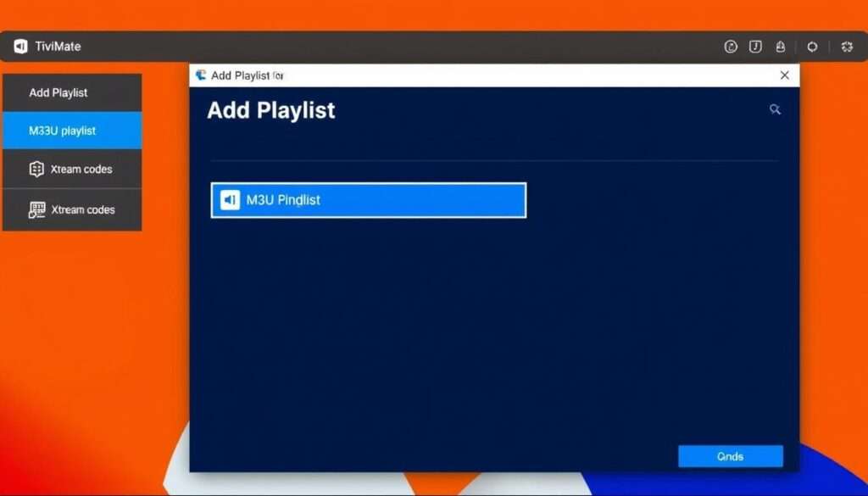Image resolution: width=868 pixels, height=496 pixels.
Task: Select the M3U Pindlist option in the dialog
Action: click(x=369, y=200)
